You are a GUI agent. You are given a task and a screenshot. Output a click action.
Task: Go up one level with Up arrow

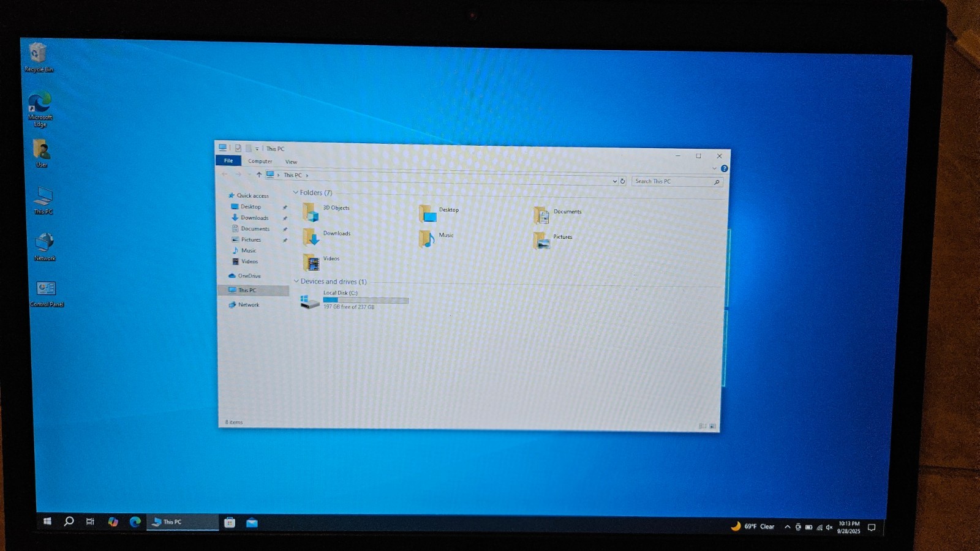pos(259,174)
